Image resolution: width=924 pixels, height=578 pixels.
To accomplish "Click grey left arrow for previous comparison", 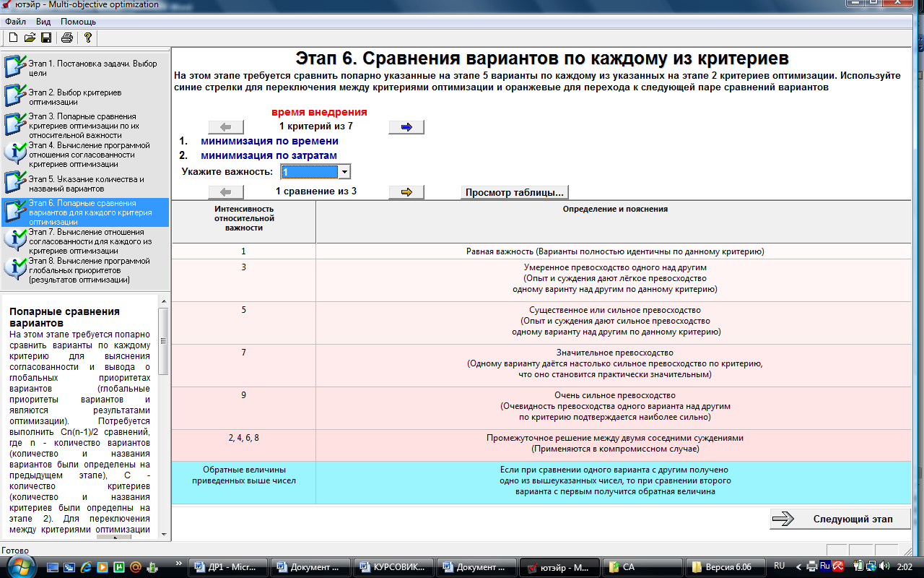I will 226,192.
